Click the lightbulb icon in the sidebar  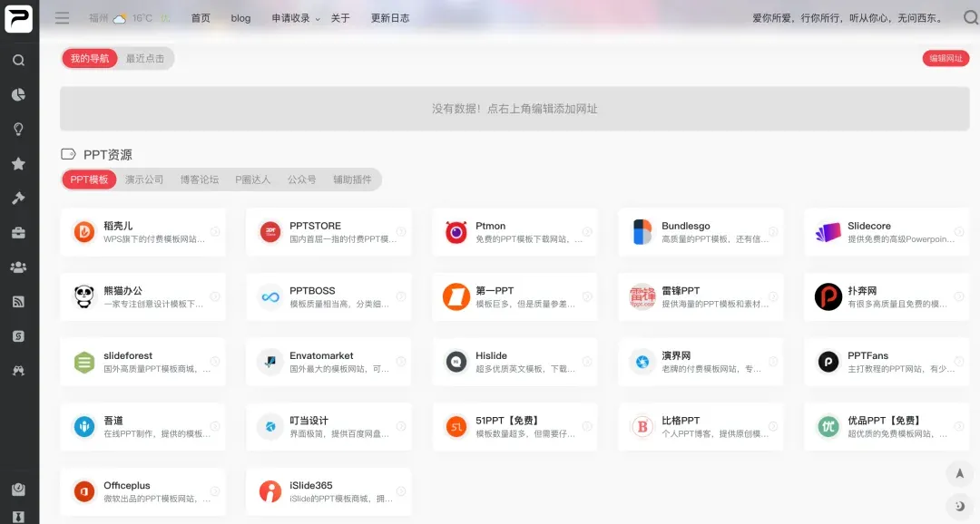point(19,130)
